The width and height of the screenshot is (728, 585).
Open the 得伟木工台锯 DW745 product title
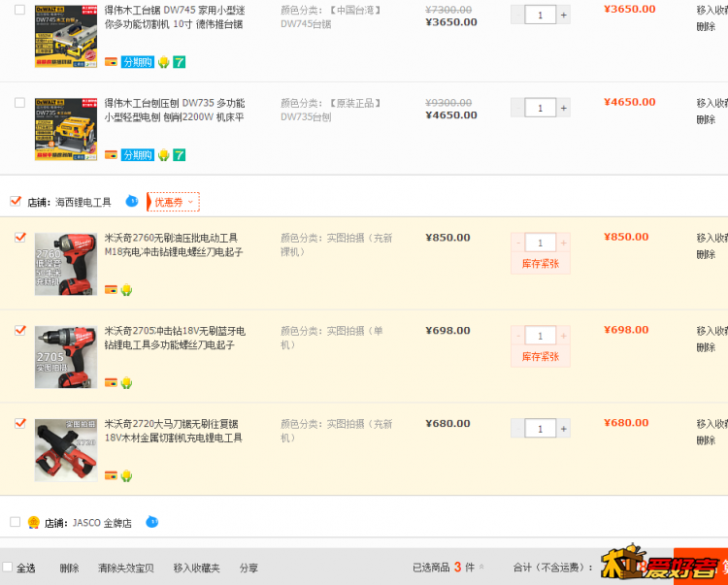pyautogui.click(x=175, y=17)
